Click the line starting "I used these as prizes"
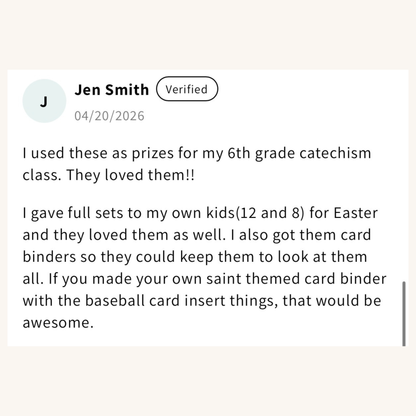Image resolution: width=416 pixels, height=416 pixels. (197, 153)
